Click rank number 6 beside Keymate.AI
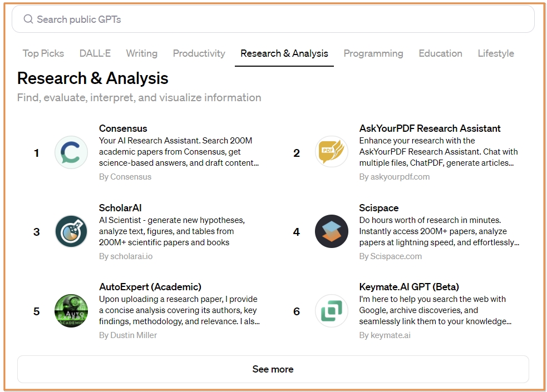 (297, 311)
